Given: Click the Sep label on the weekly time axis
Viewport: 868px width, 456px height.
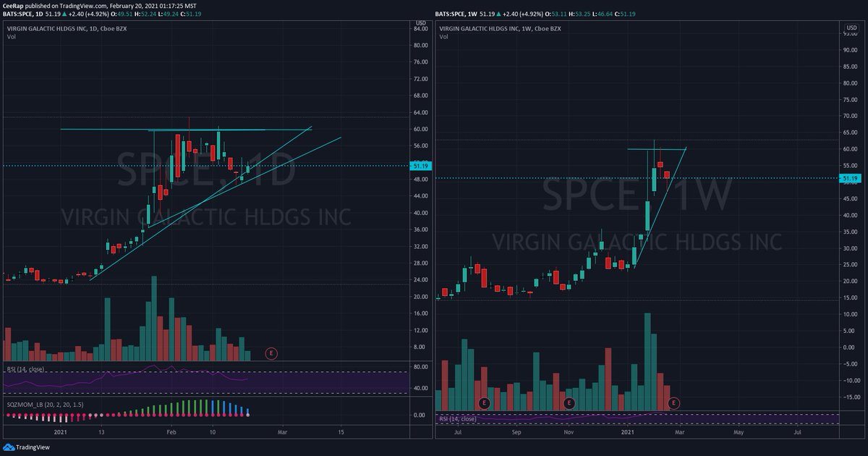Looking at the screenshot, I should 516,432.
